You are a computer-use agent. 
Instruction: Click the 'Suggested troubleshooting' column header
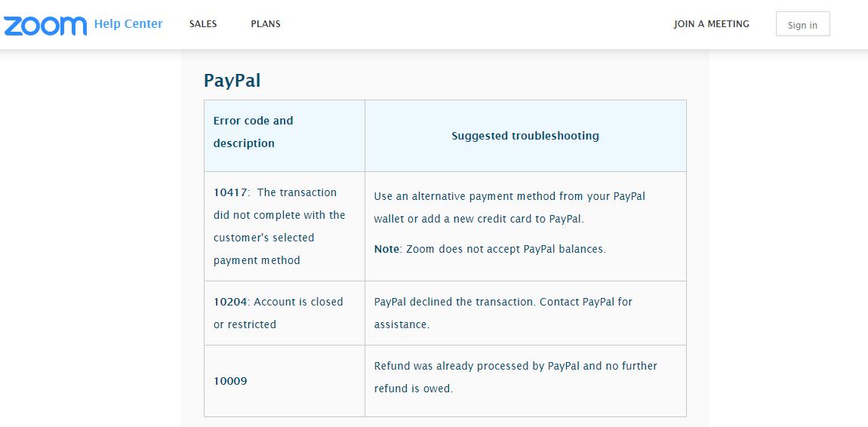pos(525,136)
